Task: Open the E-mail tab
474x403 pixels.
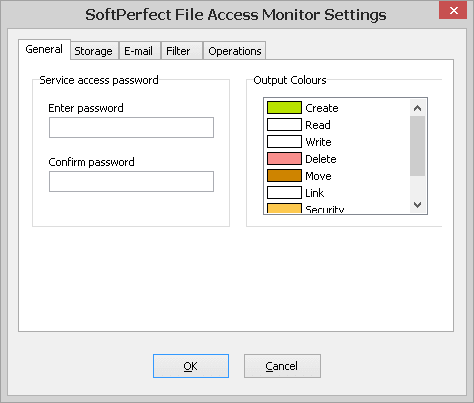Action: [x=139, y=51]
